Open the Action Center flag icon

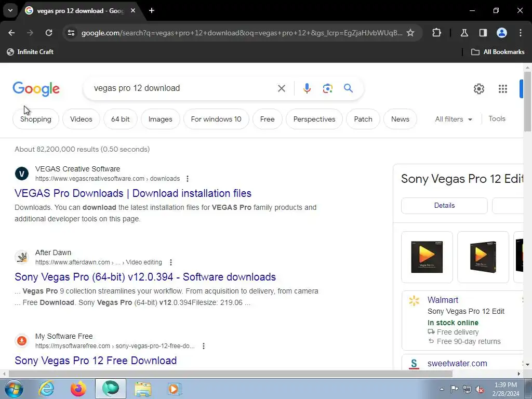[454, 389]
